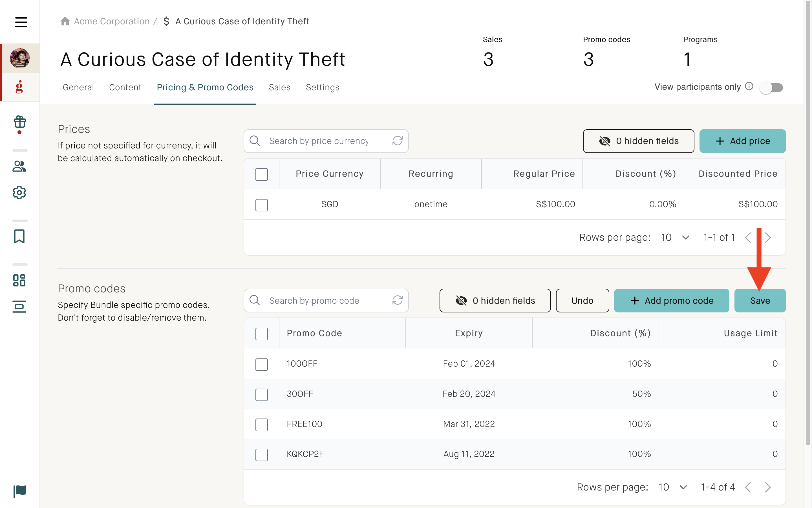
Task: Click the Feb 20, 2024 expiry cell
Action: coord(469,394)
